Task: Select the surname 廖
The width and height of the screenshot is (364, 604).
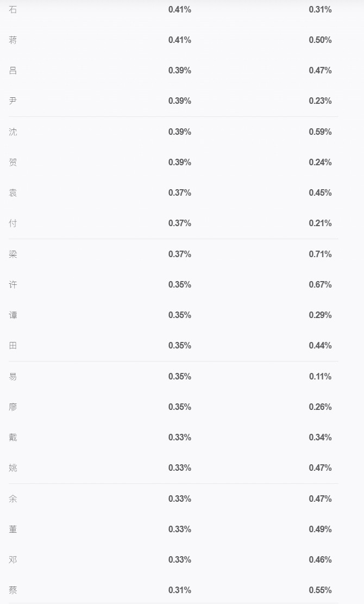Action: tap(12, 407)
